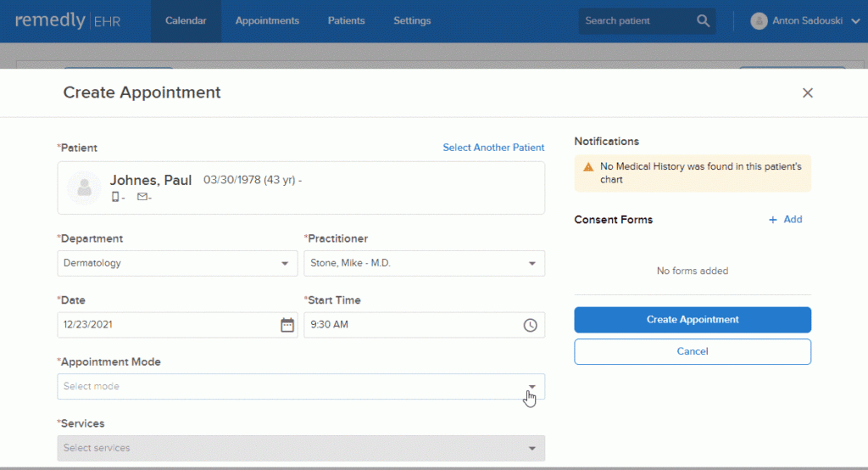Switch to the Appointments tab
Screen dimensions: 868x470
(x=267, y=21)
